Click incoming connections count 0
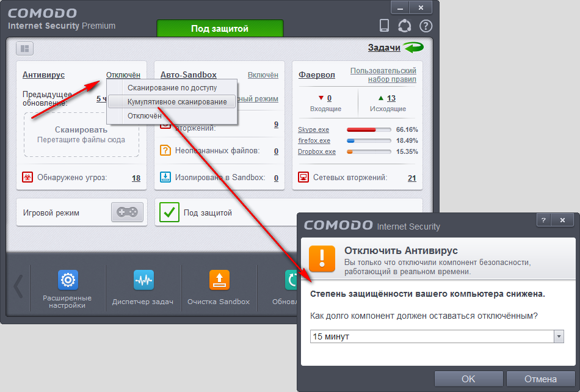Viewport: 580px width, 392px height. tap(329, 98)
